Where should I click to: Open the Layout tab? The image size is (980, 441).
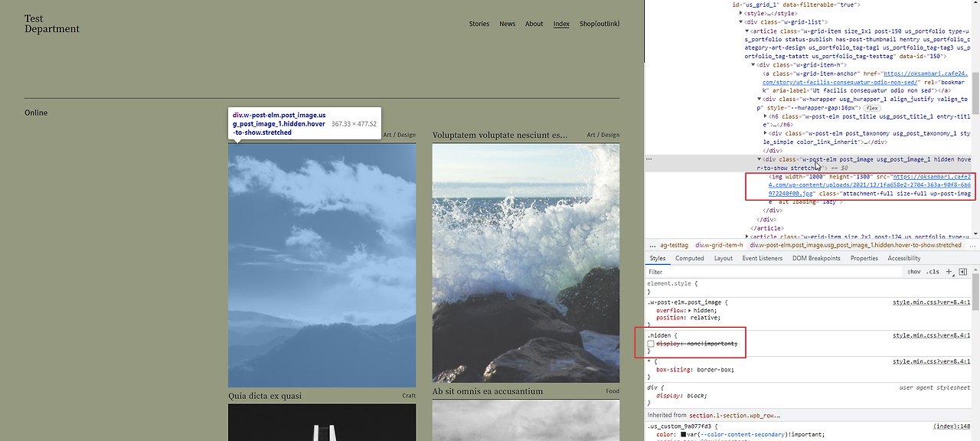click(x=724, y=258)
